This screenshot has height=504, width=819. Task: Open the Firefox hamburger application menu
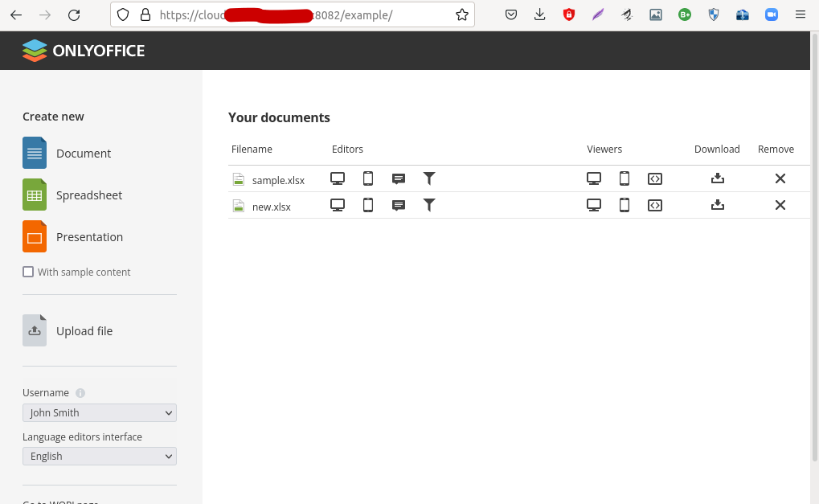pyautogui.click(x=800, y=14)
